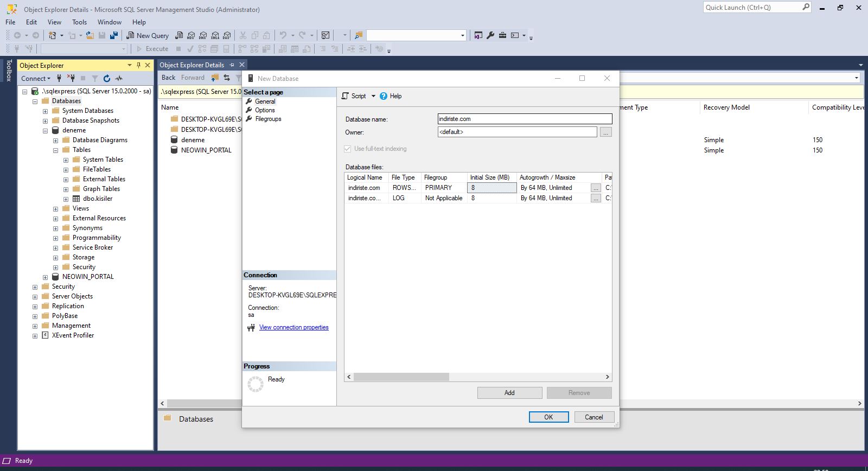Click the owner browse ellipsis button

605,132
